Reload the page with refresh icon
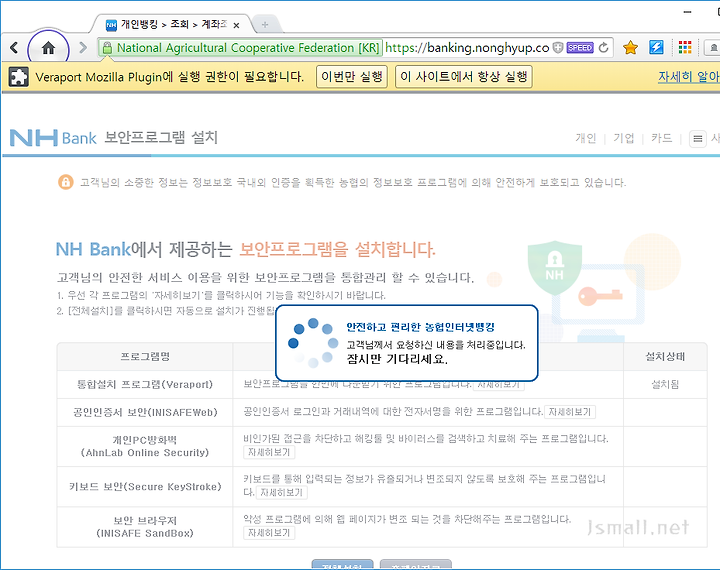The image size is (720, 570). tap(604, 47)
